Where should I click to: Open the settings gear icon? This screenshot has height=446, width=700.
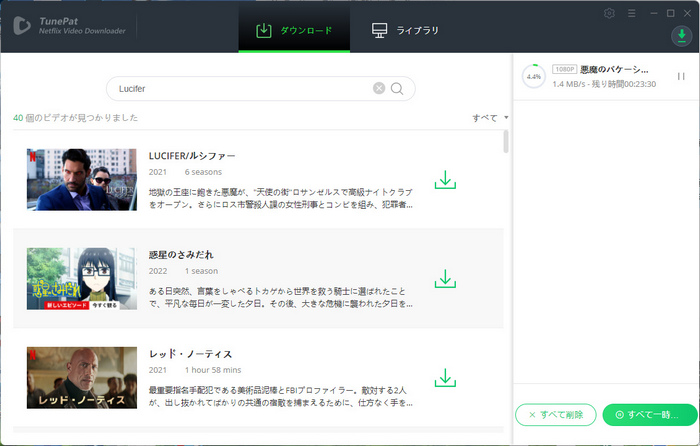pos(609,13)
